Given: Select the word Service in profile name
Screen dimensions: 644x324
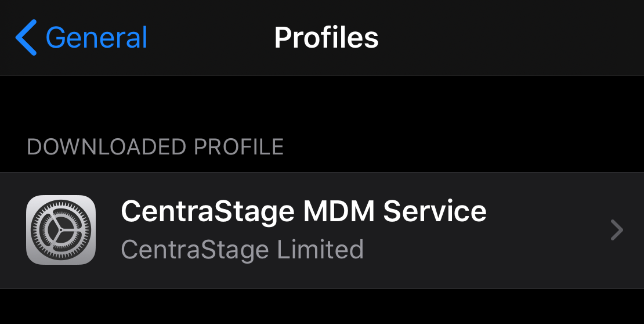Looking at the screenshot, I should (435, 211).
